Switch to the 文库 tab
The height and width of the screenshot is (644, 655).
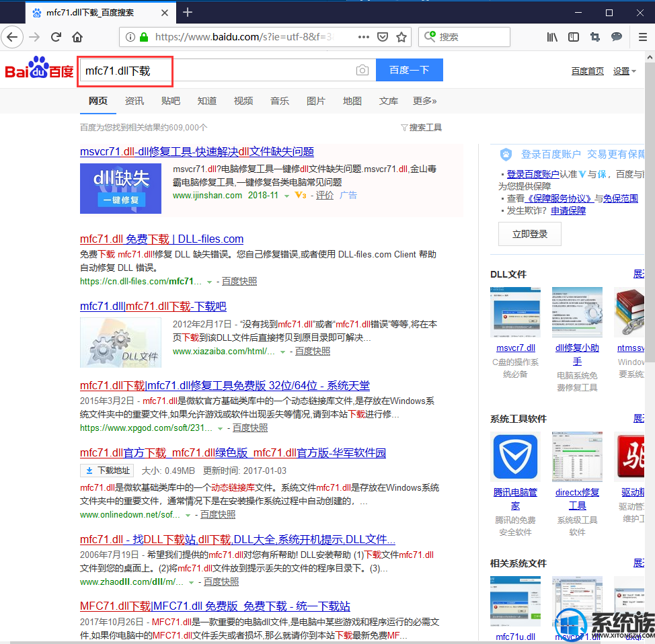coord(389,101)
